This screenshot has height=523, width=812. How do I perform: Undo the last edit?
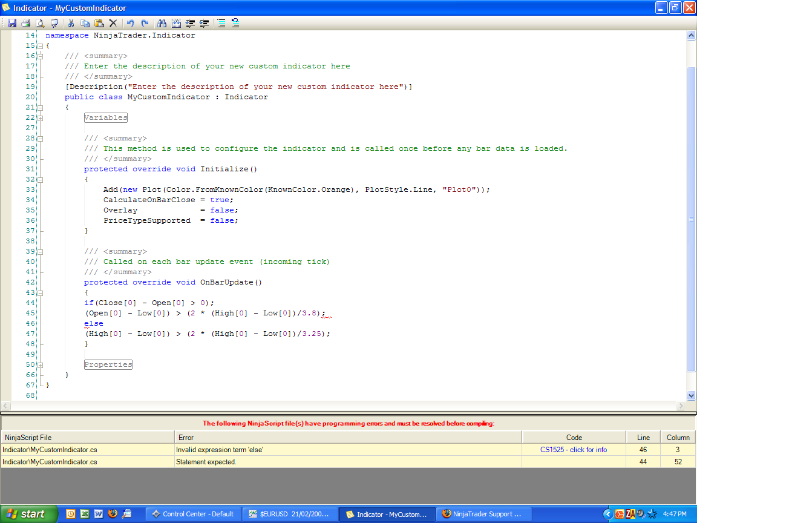(x=130, y=23)
